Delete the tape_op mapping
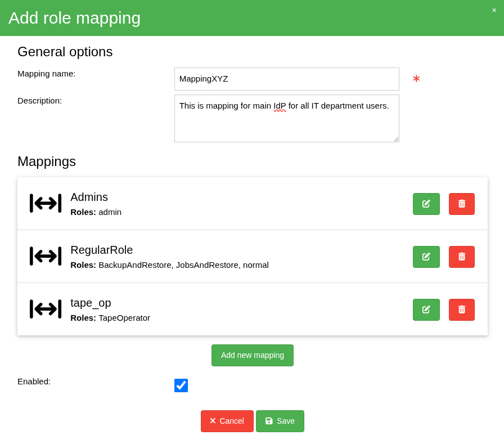Image resolution: width=504 pixels, height=444 pixels. point(461,310)
